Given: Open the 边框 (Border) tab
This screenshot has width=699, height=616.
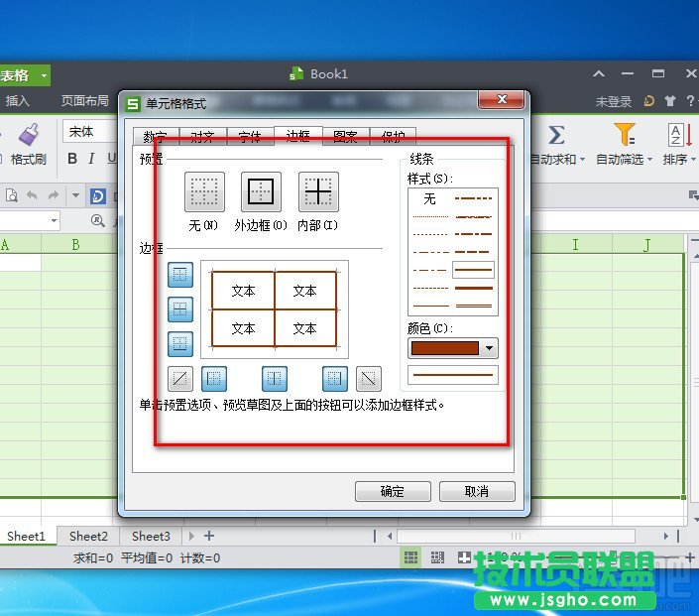Looking at the screenshot, I should coord(297,135).
